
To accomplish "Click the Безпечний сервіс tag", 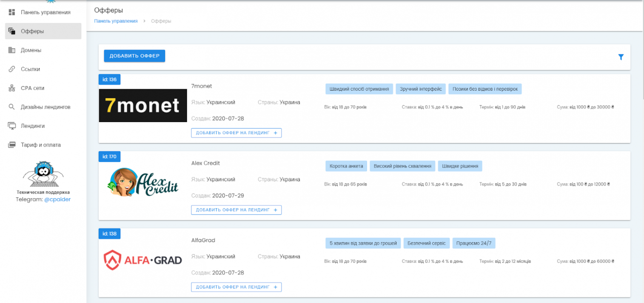I will pyautogui.click(x=427, y=243).
